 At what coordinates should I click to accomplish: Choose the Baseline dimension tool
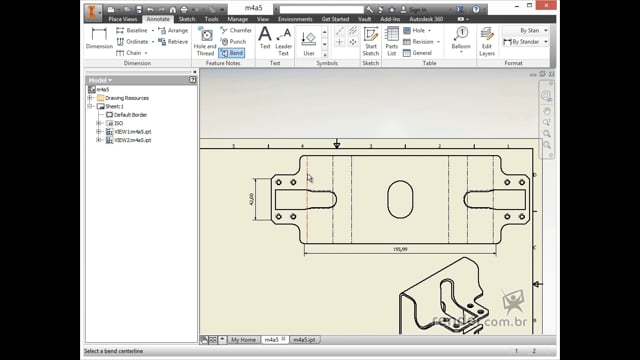pos(132,31)
